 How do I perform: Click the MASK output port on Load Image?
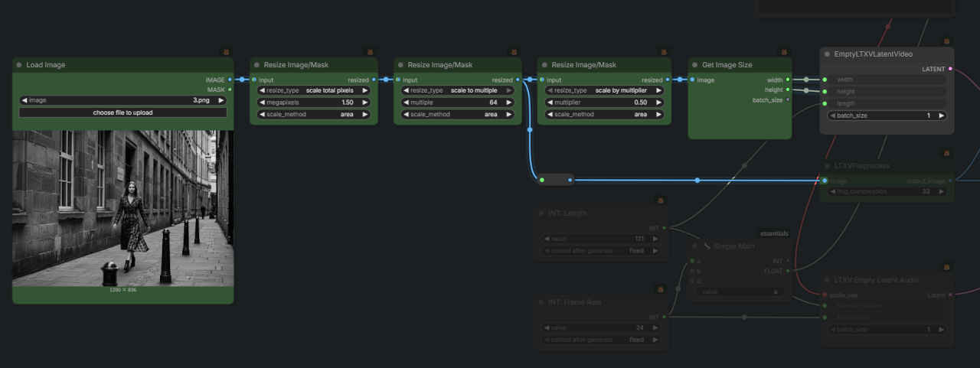[230, 90]
